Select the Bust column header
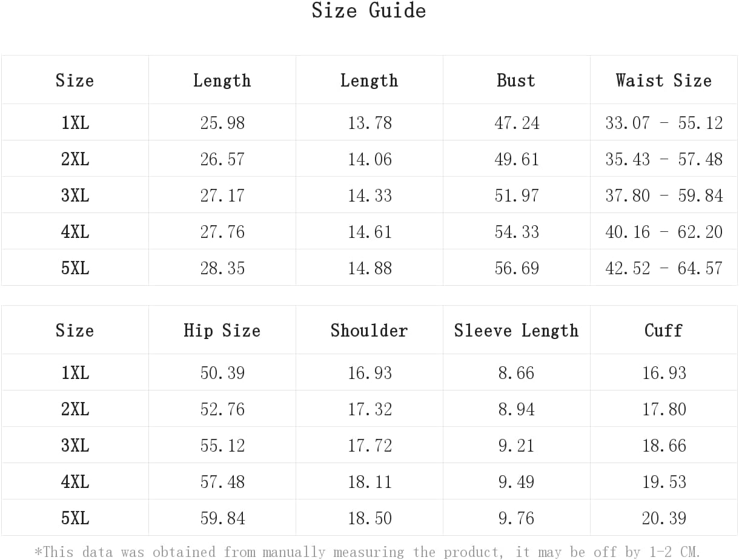The width and height of the screenshot is (739, 560). [x=516, y=81]
